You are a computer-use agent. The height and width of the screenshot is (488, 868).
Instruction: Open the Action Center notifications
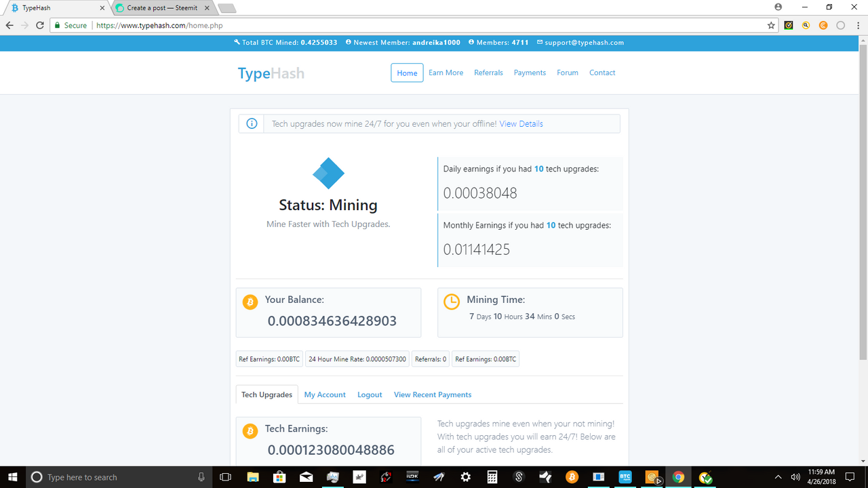pos(850,477)
